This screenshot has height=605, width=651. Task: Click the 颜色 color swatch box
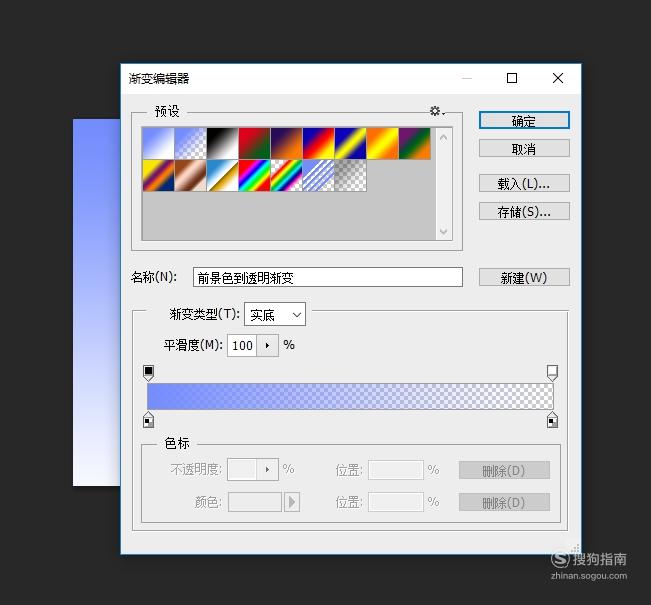pos(255,502)
